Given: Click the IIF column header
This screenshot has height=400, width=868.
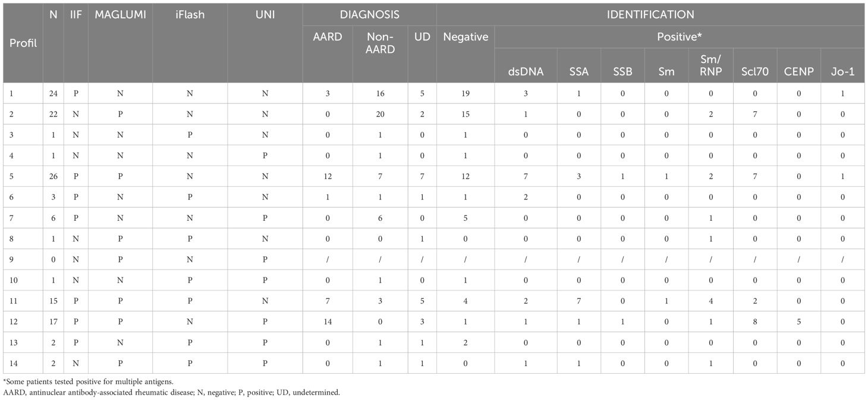Looking at the screenshot, I should point(75,14).
